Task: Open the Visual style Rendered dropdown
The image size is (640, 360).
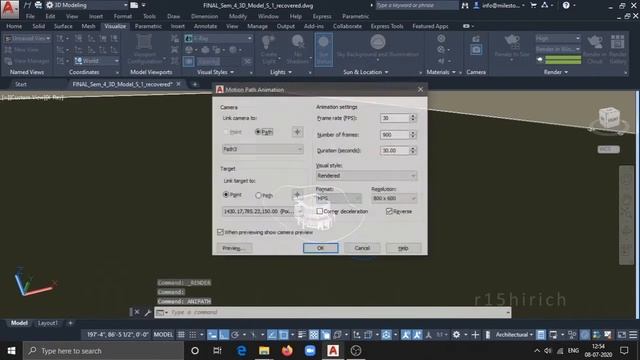Action: (x=366, y=176)
